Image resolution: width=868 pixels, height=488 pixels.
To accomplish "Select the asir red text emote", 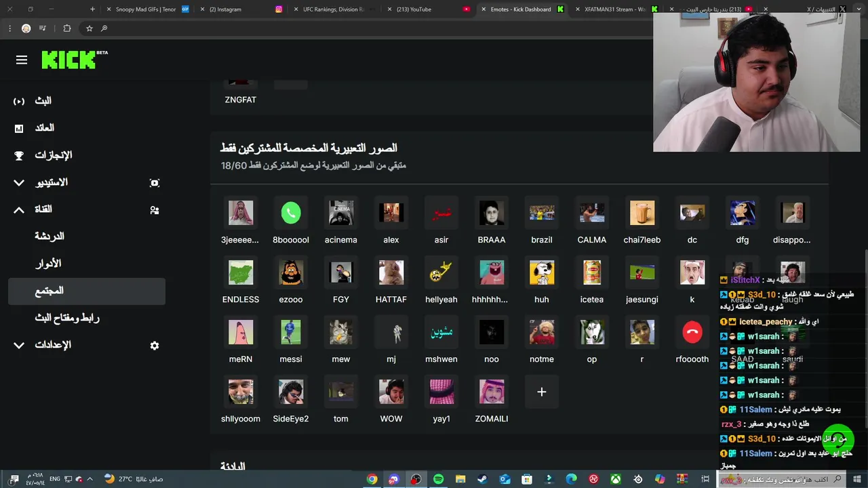I will pos(441,213).
